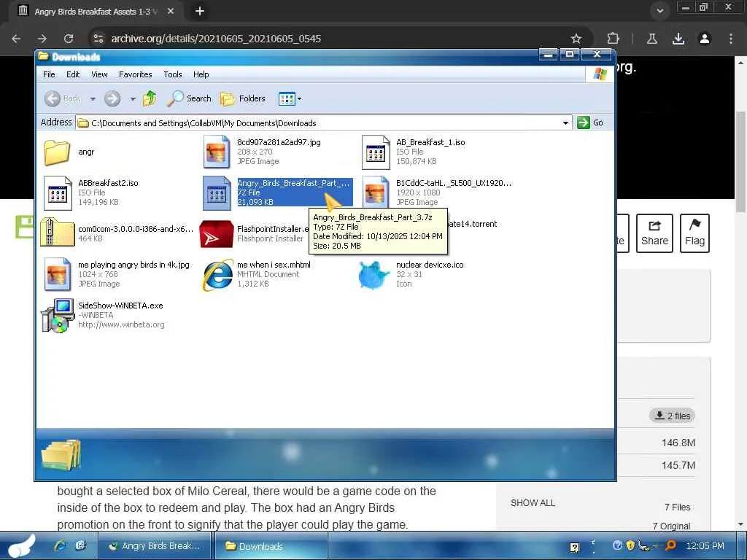The image size is (747, 560).
Task: Click the Up folder toolbar icon
Action: 149,98
